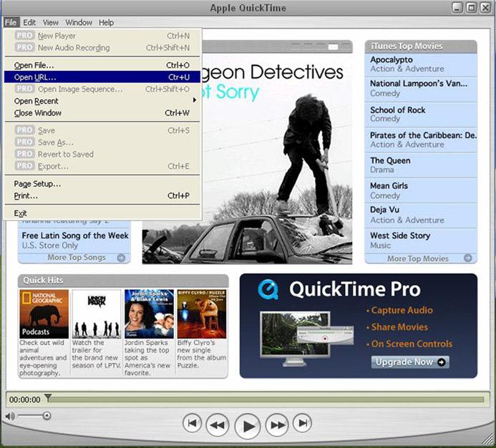Click the Mean Girls entry
This screenshot has height=448, width=496.
(x=421, y=190)
